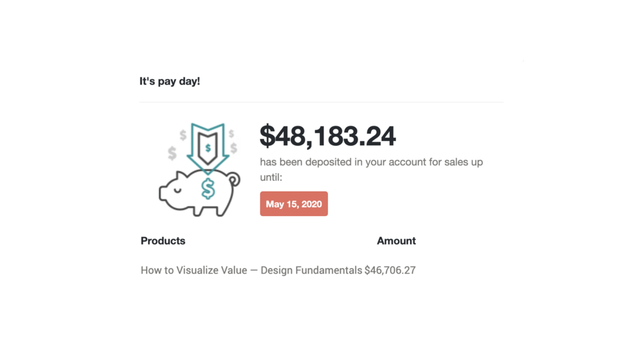Click the top-right gray dollar sign beside arrow

click(x=231, y=134)
